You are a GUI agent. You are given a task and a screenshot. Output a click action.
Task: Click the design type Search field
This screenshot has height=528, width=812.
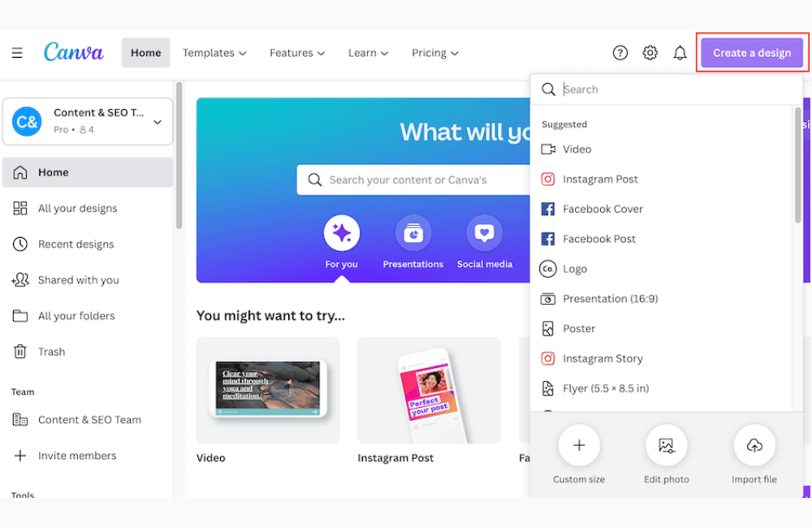pos(674,89)
